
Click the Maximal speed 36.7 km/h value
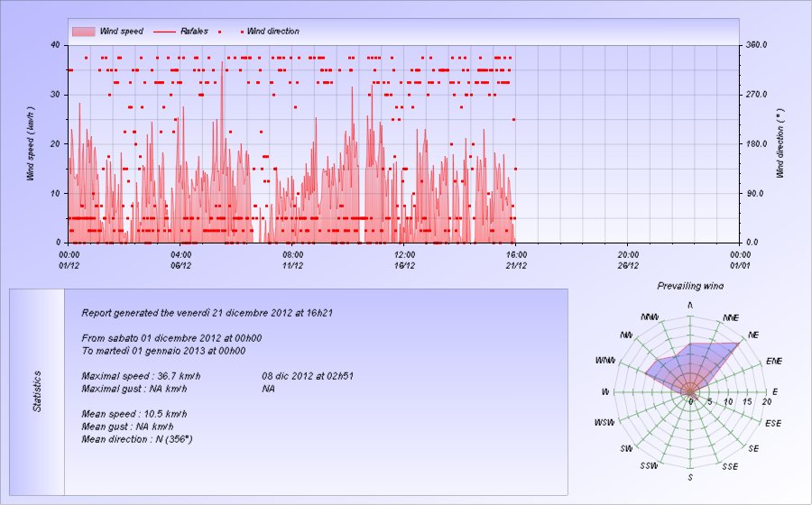pyautogui.click(x=141, y=376)
